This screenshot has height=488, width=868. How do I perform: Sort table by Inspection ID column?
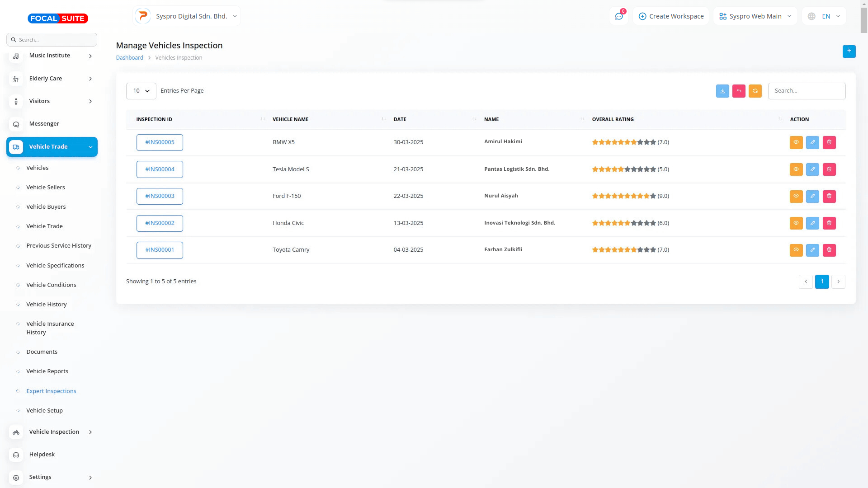154,119
